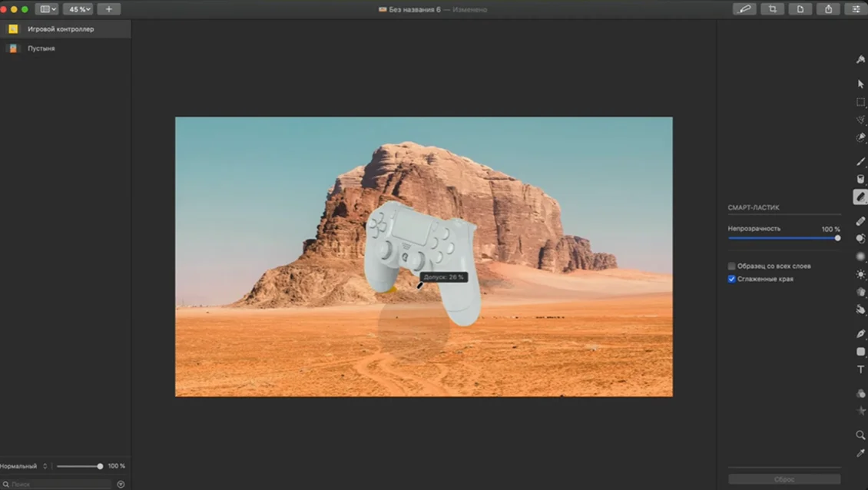
Task: Click the document title Без названия 6
Action: (415, 9)
